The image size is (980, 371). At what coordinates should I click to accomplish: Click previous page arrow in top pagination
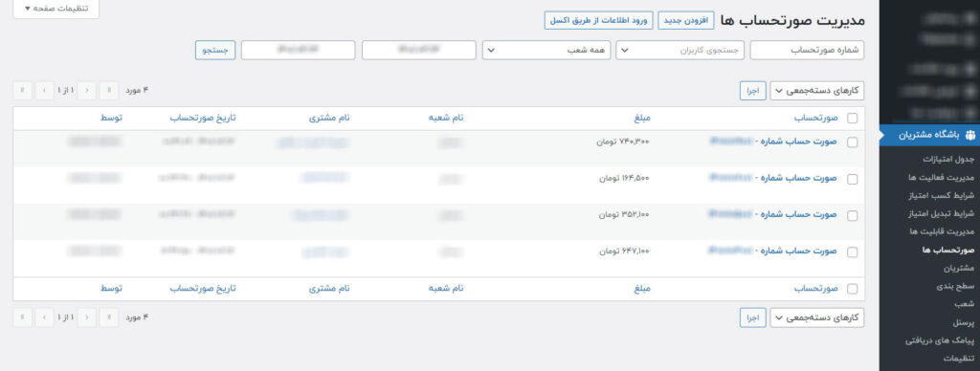click(86, 91)
